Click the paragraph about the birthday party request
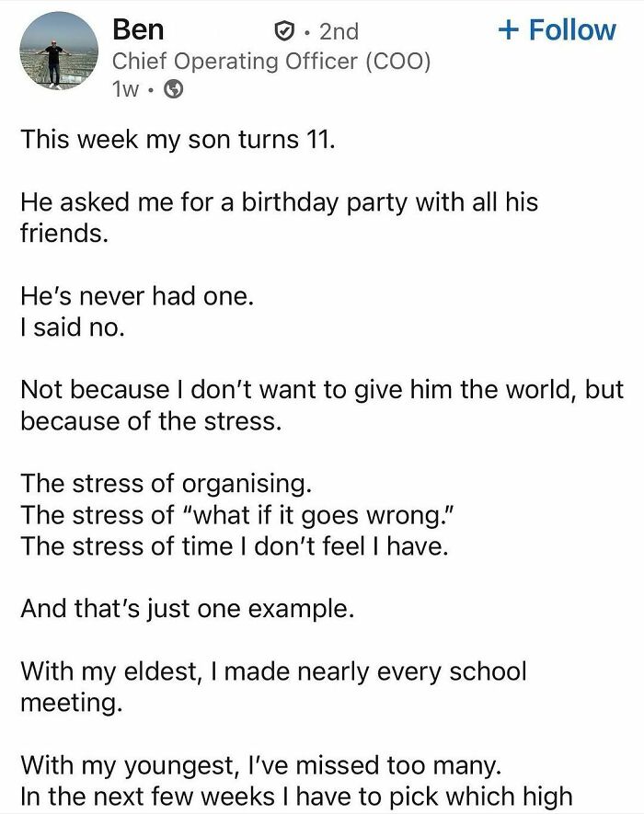 pos(276,212)
